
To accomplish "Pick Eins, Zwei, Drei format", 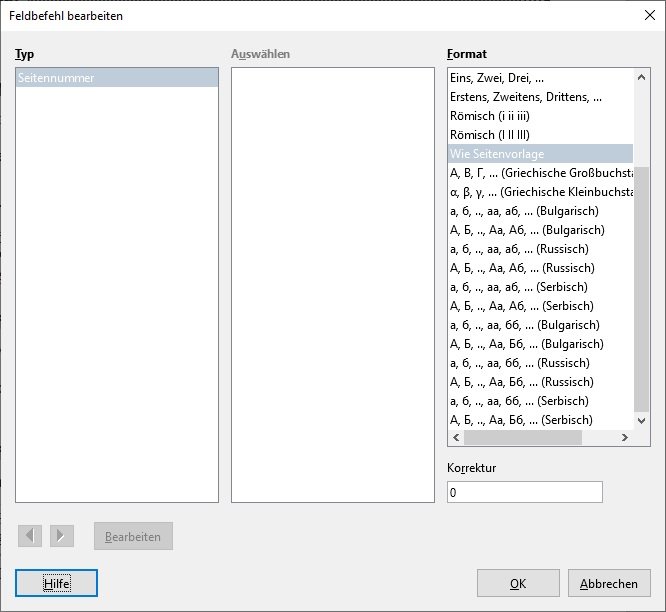I will [x=503, y=78].
